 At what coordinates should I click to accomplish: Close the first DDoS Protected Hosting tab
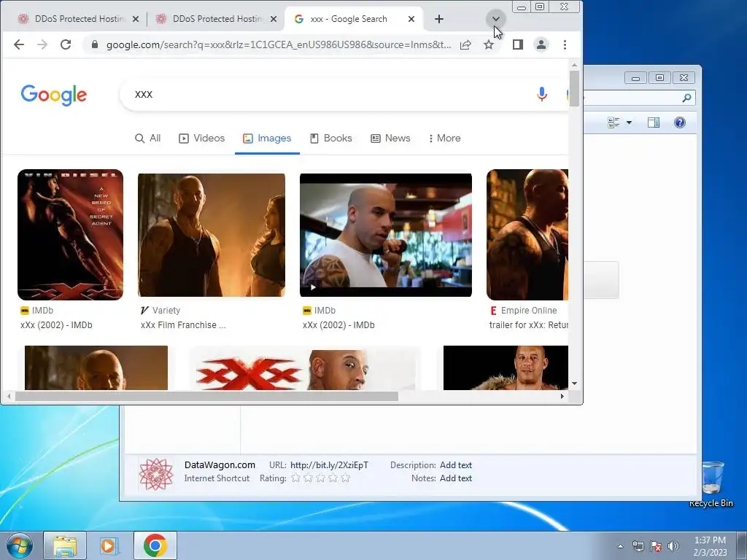(136, 19)
